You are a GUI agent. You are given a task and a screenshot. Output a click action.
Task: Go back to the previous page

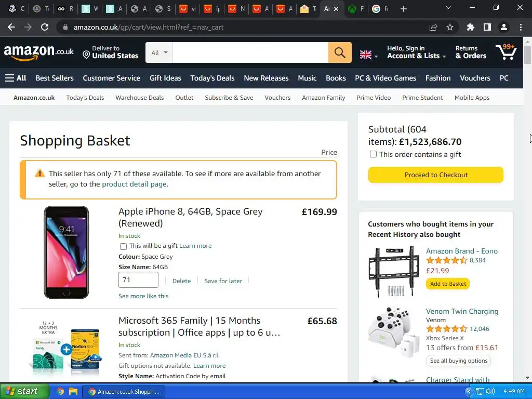[x=11, y=27]
